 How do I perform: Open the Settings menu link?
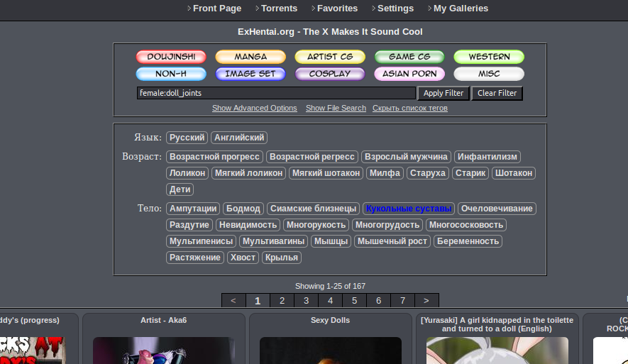[x=395, y=9]
